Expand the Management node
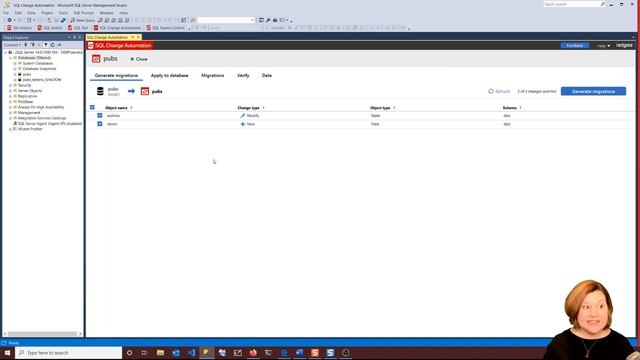Viewport: 640px width, 360px height. click(10, 113)
